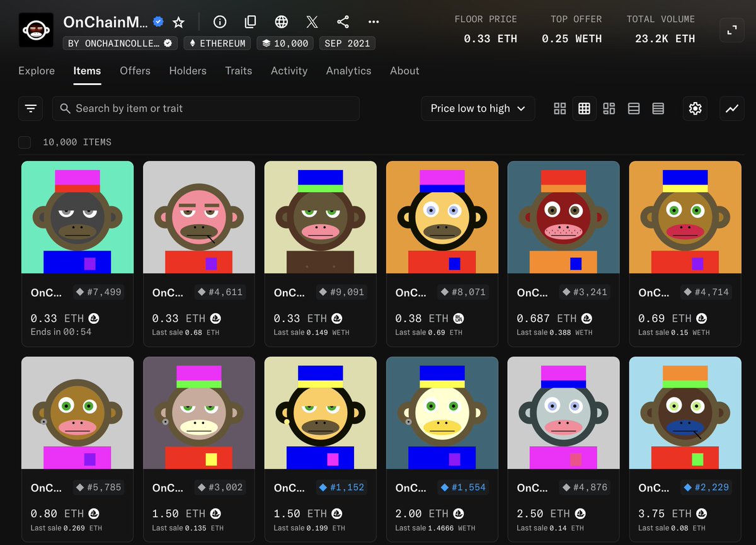Open the more options ellipsis menu
The width and height of the screenshot is (756, 545).
point(374,22)
